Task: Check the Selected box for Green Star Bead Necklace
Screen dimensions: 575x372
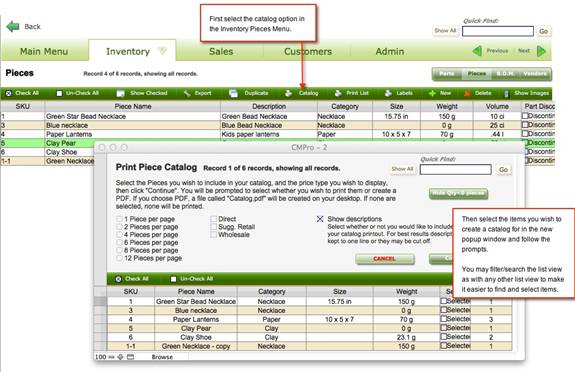Action: (443, 301)
